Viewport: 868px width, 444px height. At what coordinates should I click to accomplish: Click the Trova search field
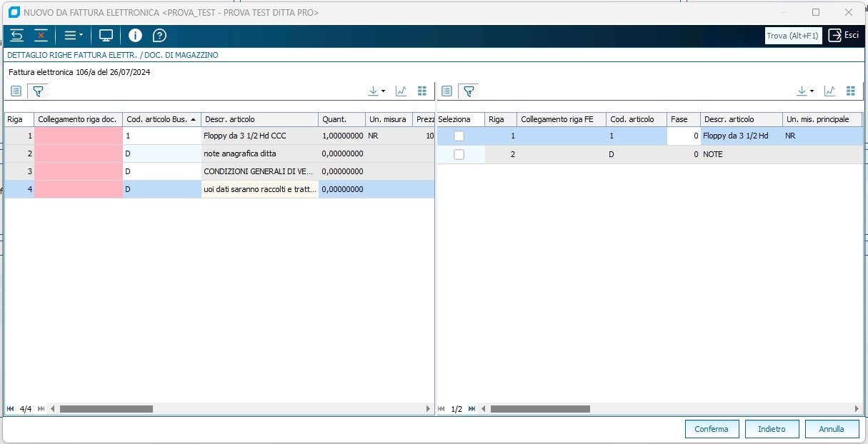click(x=792, y=36)
